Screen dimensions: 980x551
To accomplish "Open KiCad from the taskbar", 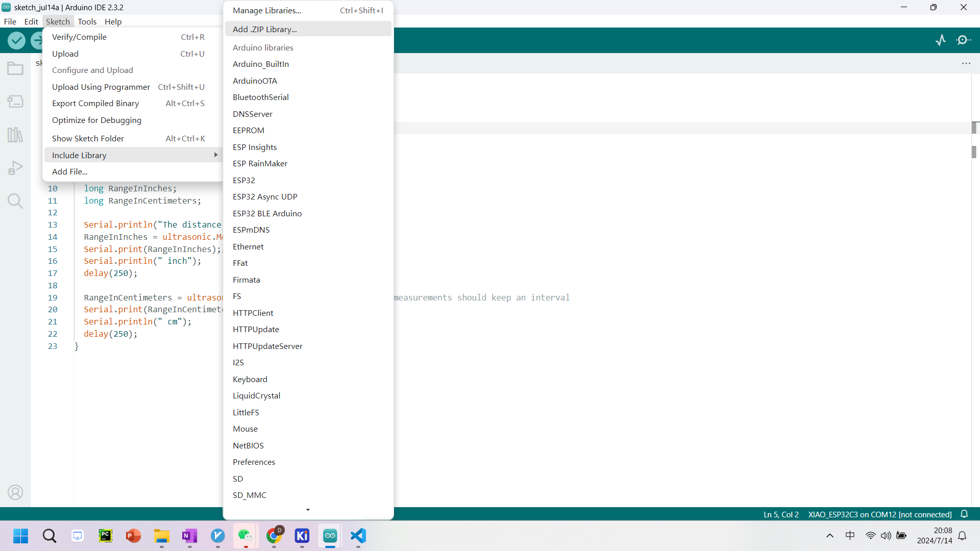I will 302,536.
